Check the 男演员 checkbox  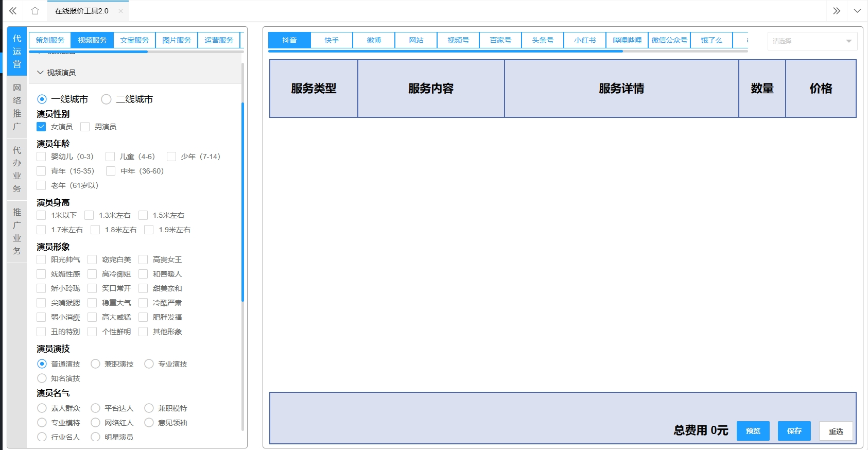point(85,127)
